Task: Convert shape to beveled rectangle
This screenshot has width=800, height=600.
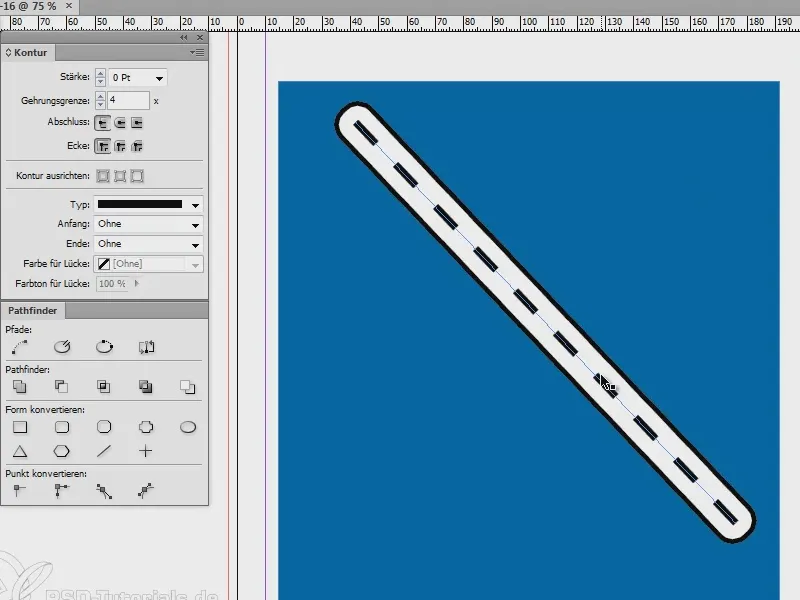Action: click(x=104, y=427)
